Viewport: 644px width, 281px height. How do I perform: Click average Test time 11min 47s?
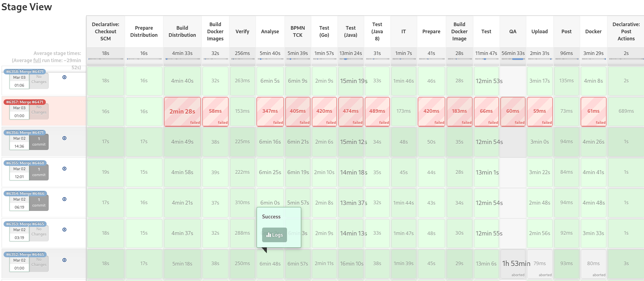(486, 53)
